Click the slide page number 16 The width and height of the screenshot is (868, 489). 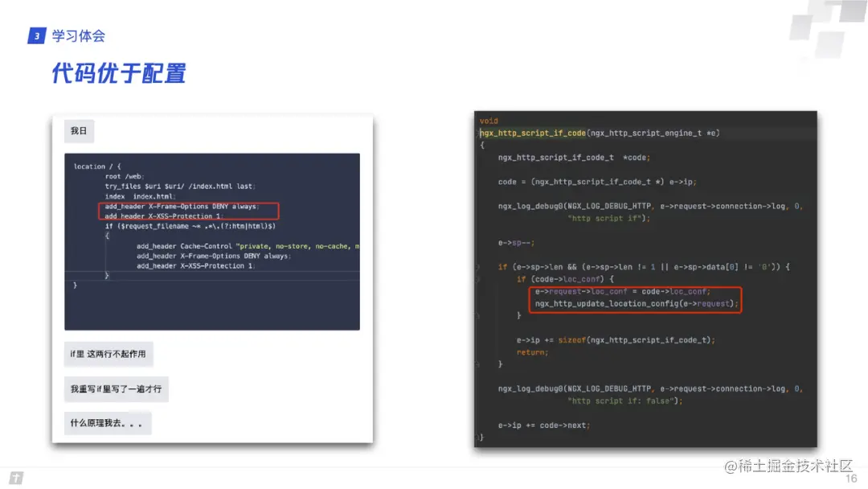pyautogui.click(x=851, y=479)
